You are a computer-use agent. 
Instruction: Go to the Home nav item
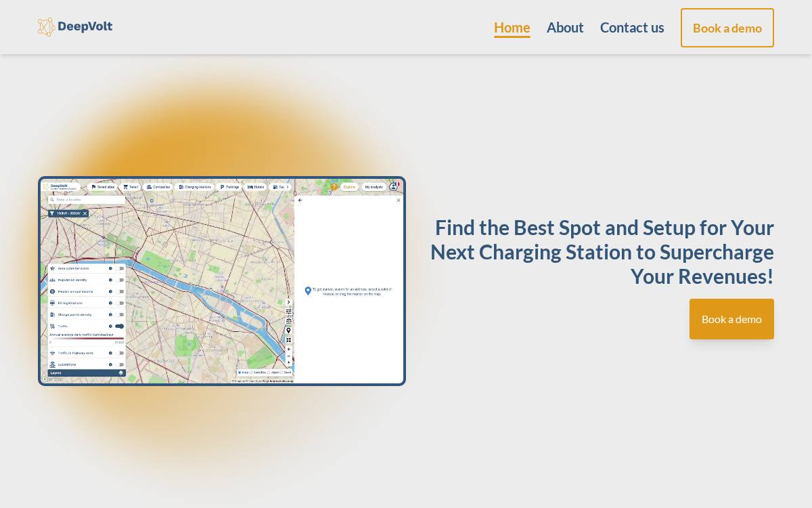(x=512, y=28)
